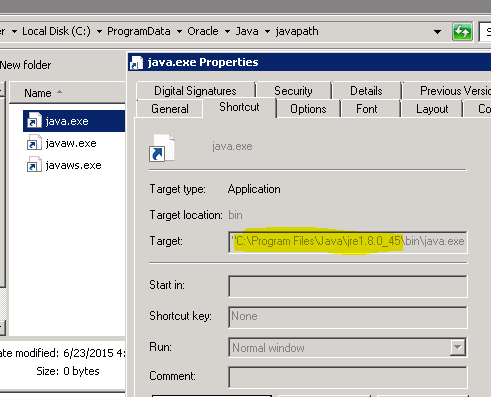Navigate to ProgramData breadcrumb
491x397 pixels.
tap(139, 31)
